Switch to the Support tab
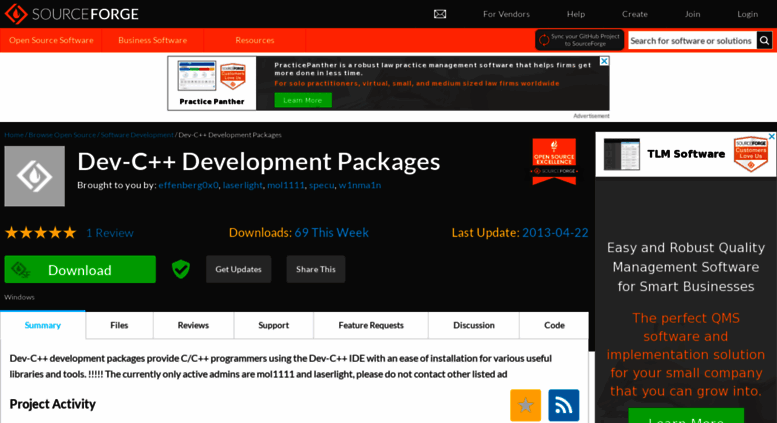Image resolution: width=777 pixels, height=423 pixels. (274, 325)
